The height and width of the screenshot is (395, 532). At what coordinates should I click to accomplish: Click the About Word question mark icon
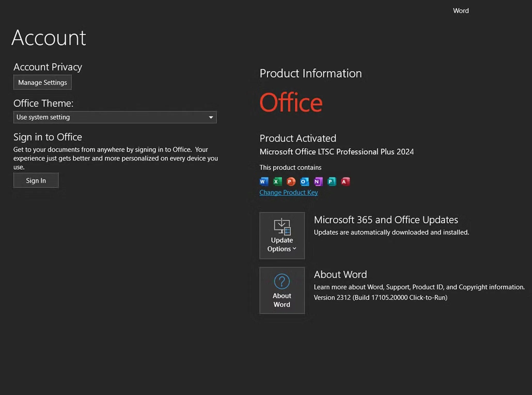282,281
